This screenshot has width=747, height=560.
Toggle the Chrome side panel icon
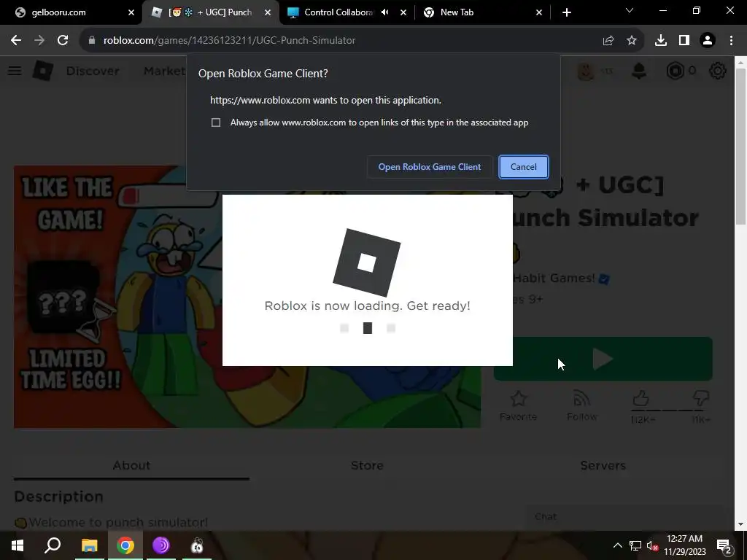(684, 41)
